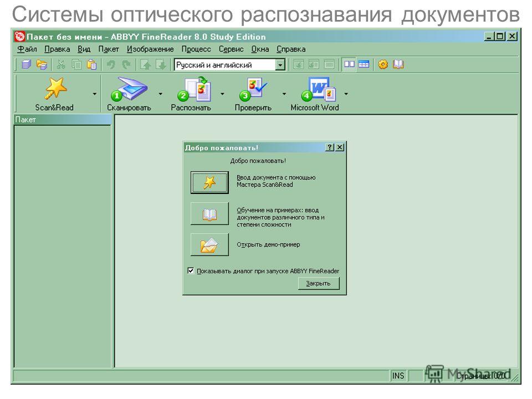Viewport: 532px width, 399px height.
Task: Open help via the toolbar book icon
Action: point(398,64)
